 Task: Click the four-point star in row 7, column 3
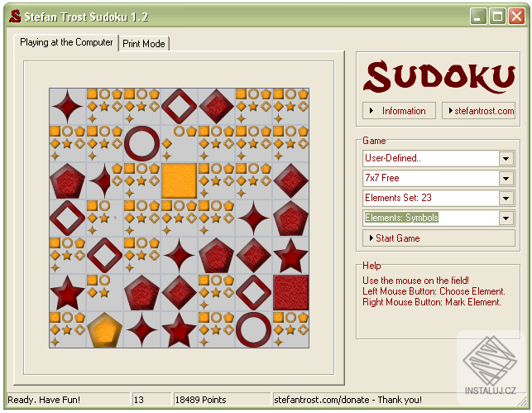point(141,330)
